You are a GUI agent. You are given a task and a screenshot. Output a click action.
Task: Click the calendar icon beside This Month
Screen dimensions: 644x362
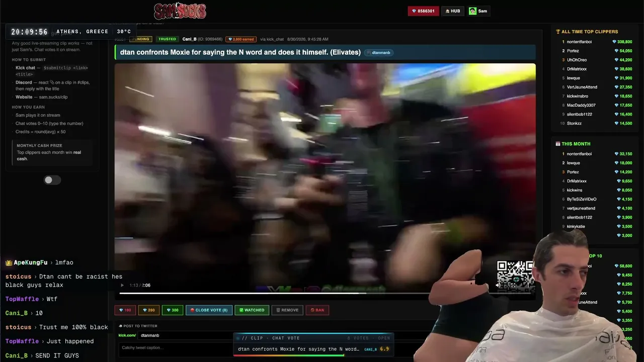[x=558, y=144]
